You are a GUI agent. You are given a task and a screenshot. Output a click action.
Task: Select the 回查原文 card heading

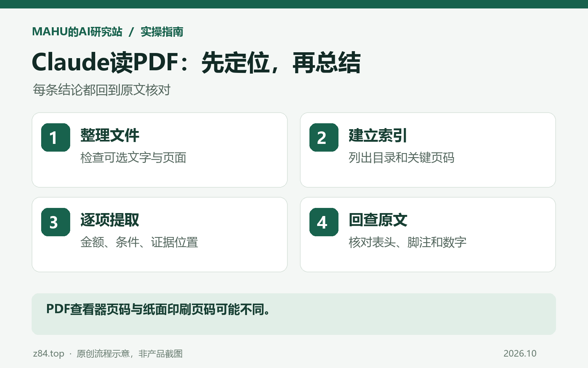coord(378,220)
